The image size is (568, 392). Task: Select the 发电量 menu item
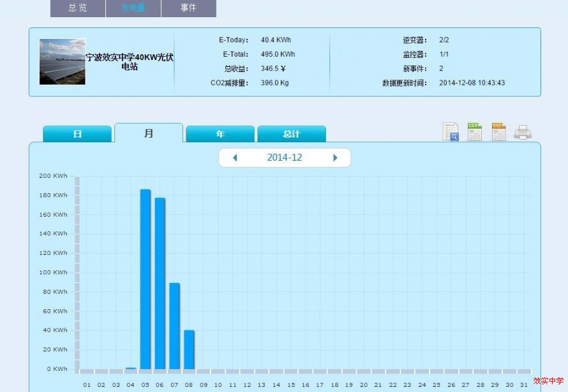[133, 8]
